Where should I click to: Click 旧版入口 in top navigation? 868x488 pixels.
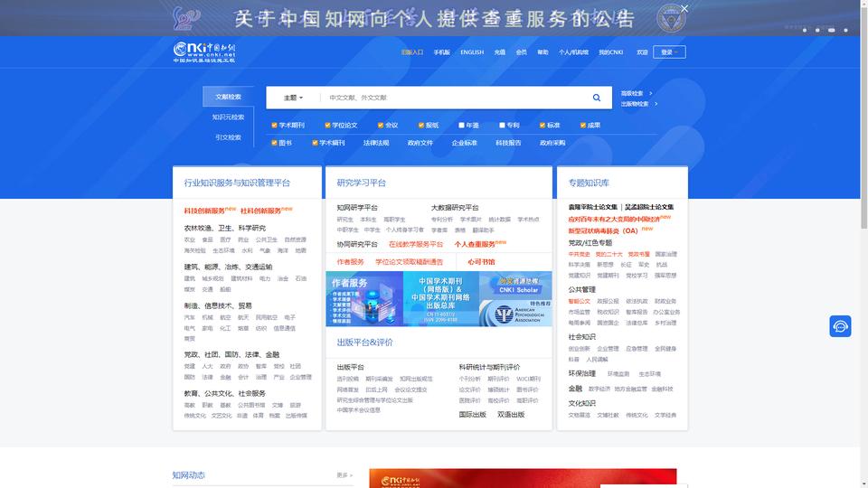(412, 52)
